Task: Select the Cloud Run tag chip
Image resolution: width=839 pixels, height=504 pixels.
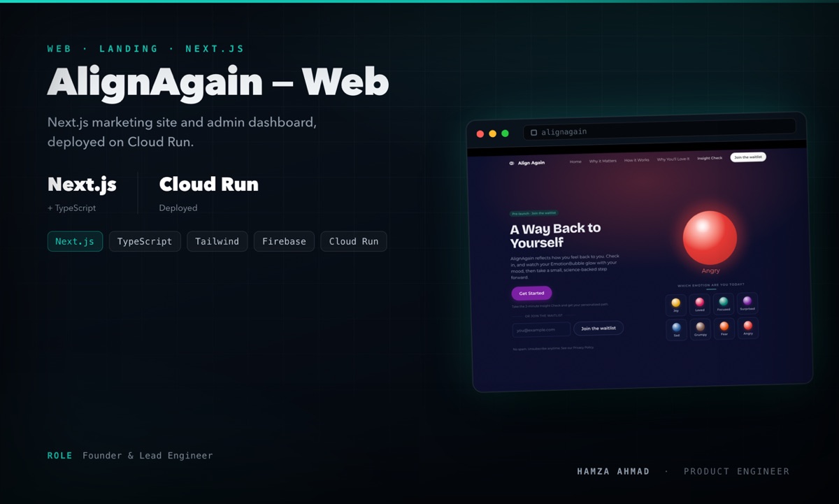Action: [354, 241]
